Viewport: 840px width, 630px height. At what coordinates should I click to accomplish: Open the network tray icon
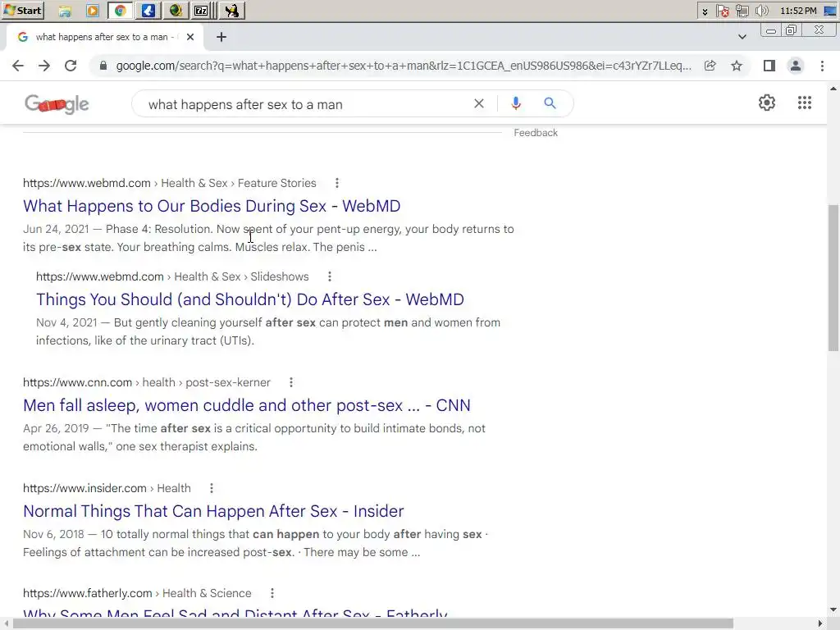tap(742, 11)
